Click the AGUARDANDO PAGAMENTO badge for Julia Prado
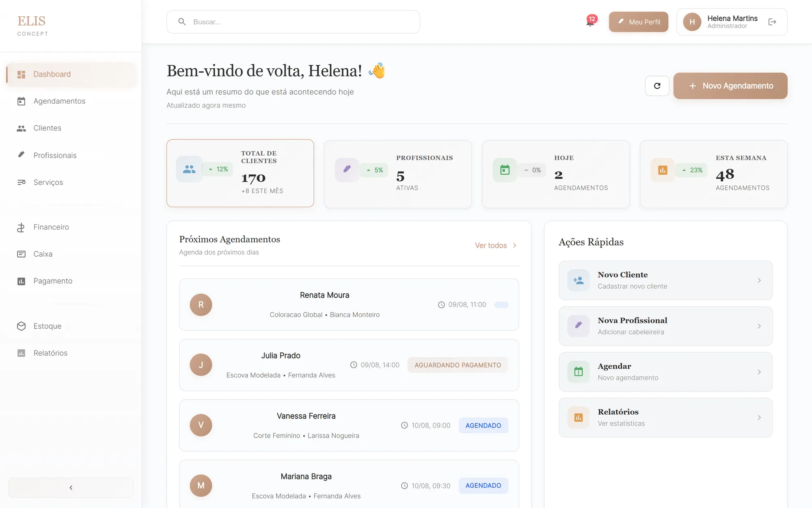 pyautogui.click(x=458, y=365)
